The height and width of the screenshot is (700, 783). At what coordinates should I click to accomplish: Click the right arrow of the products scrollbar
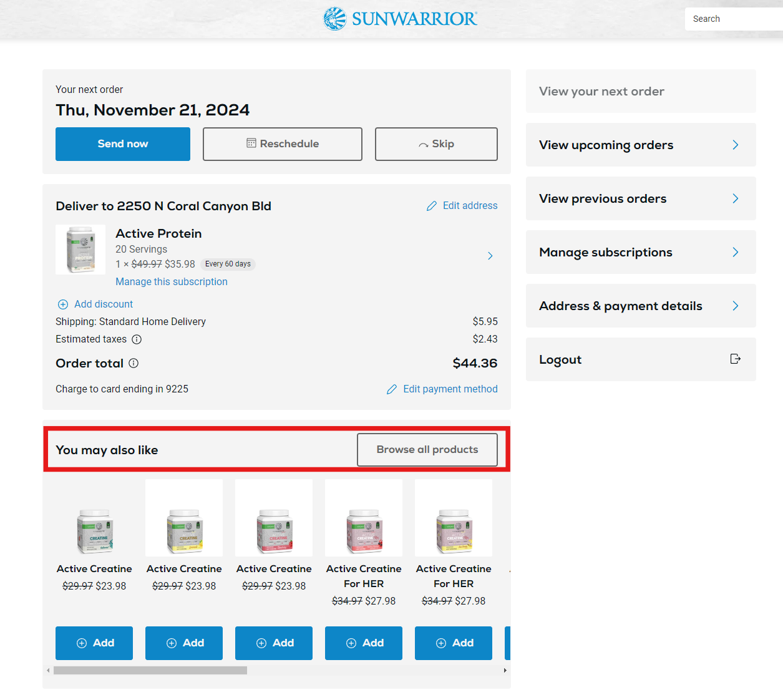point(505,671)
